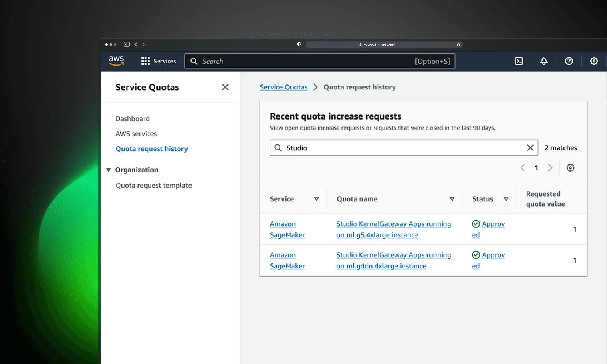Screen dimensions: 607x364
Task: Sort by Quota name column arrow
Action: point(452,199)
